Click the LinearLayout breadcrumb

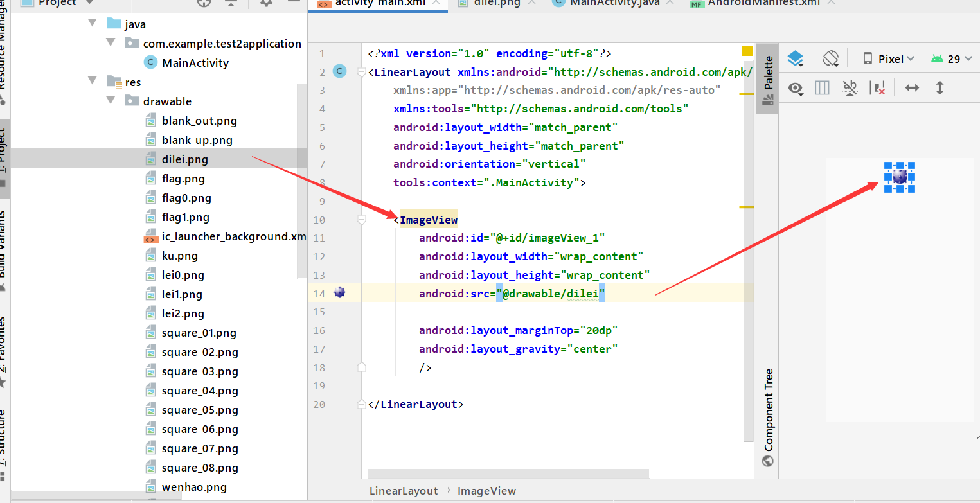pos(404,491)
